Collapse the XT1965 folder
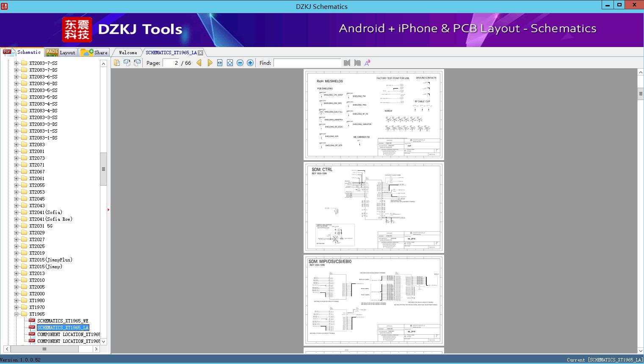The image size is (644, 364). click(x=17, y=314)
